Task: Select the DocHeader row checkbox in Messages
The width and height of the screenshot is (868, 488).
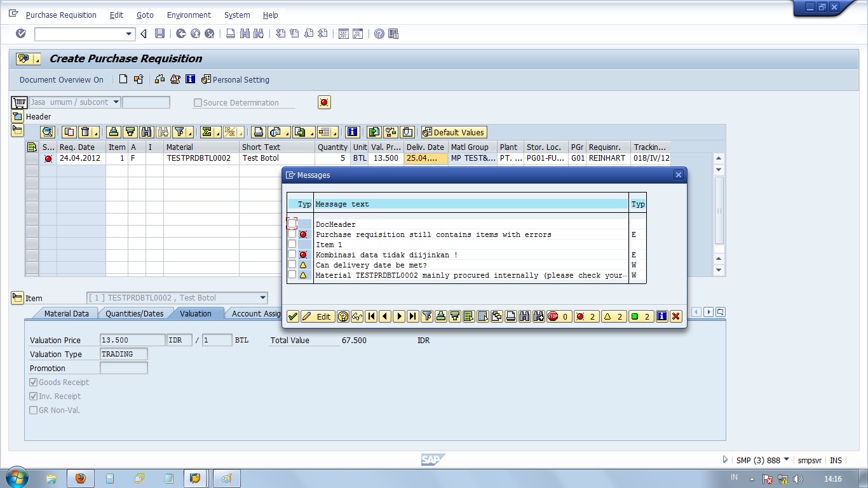Action: (x=292, y=224)
